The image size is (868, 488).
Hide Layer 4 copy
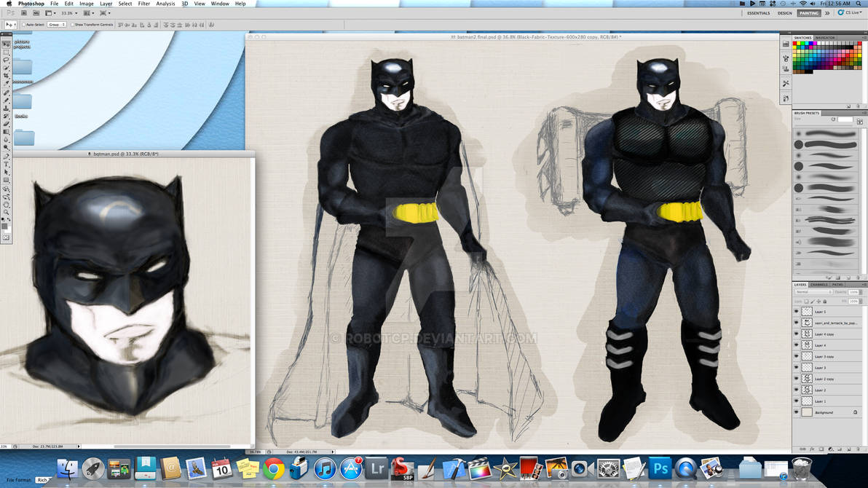pos(796,334)
